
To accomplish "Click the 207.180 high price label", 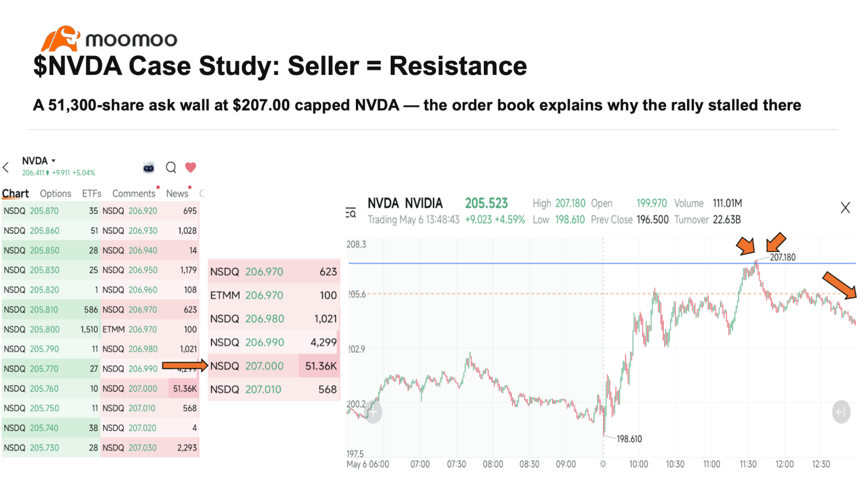I will tap(783, 257).
